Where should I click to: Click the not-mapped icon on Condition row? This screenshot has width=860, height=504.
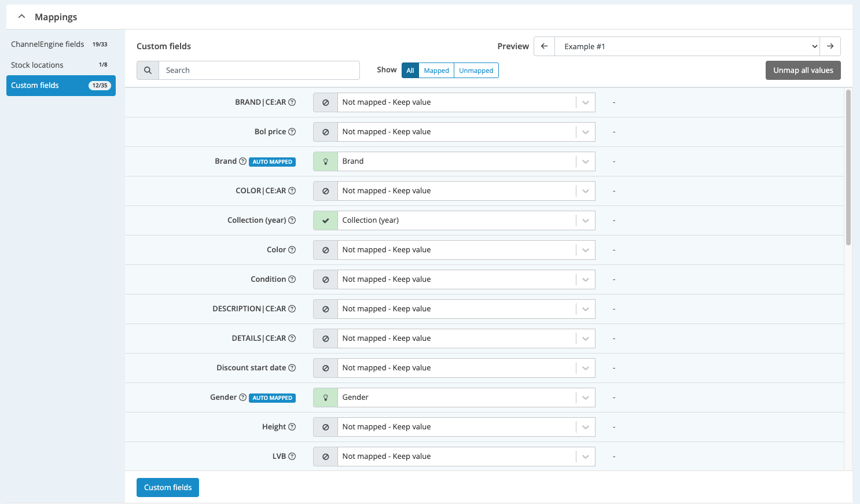(325, 279)
